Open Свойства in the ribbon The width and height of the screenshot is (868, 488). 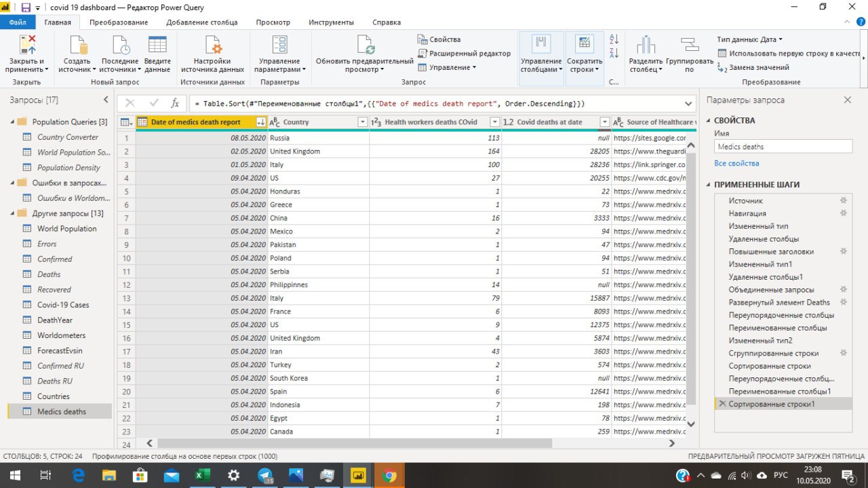click(x=439, y=39)
